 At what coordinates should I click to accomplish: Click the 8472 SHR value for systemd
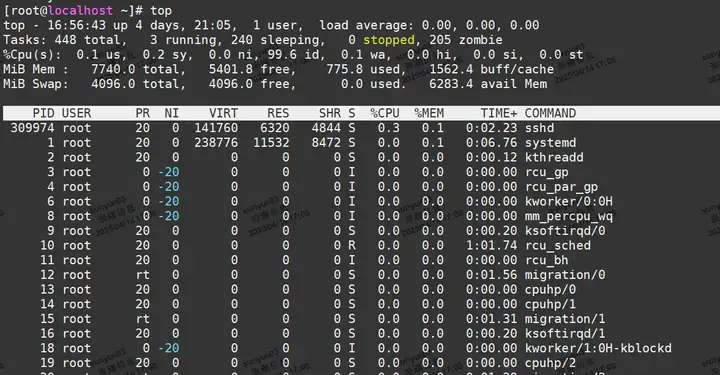(x=326, y=143)
